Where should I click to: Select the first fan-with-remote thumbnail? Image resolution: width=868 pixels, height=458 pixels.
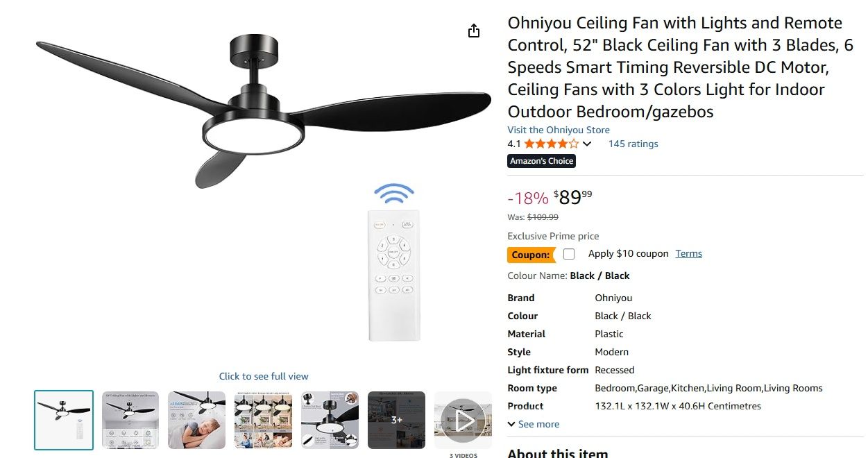(64, 420)
